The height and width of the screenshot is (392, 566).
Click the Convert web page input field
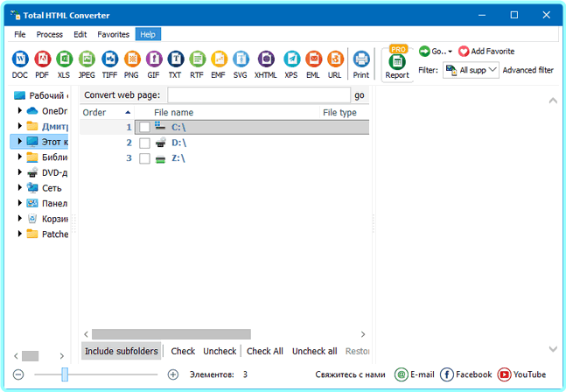click(x=258, y=94)
